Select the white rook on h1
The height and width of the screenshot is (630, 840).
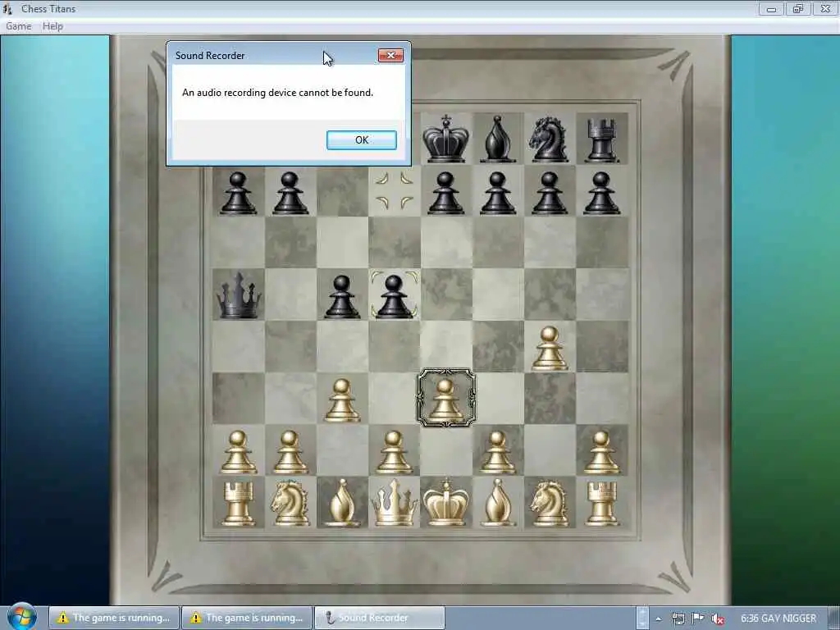click(601, 504)
